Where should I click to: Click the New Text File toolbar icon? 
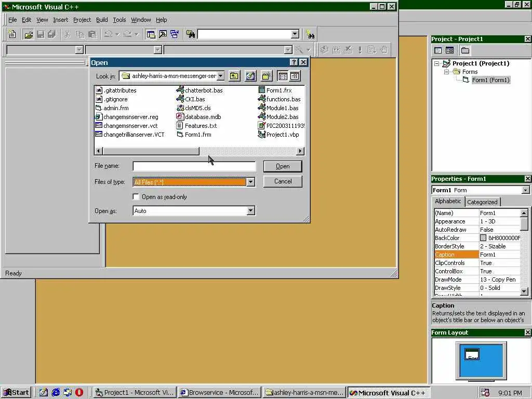click(12, 34)
